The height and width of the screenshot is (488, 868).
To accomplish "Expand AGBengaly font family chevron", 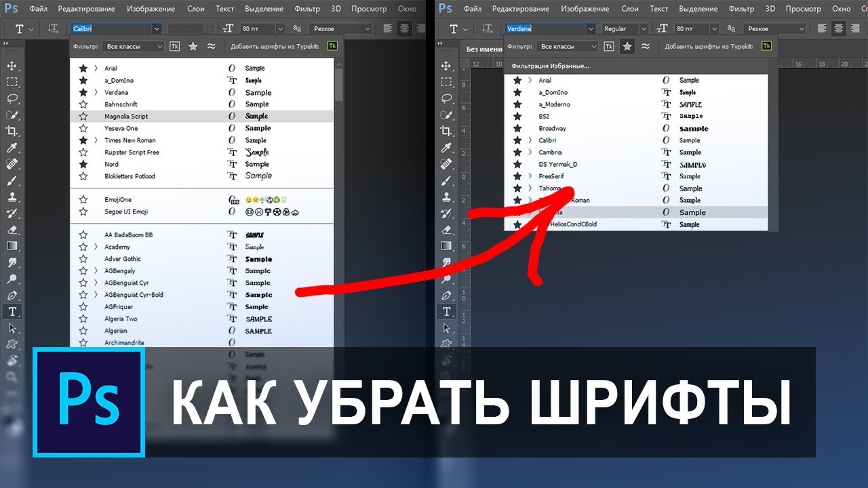I will pos(96,270).
